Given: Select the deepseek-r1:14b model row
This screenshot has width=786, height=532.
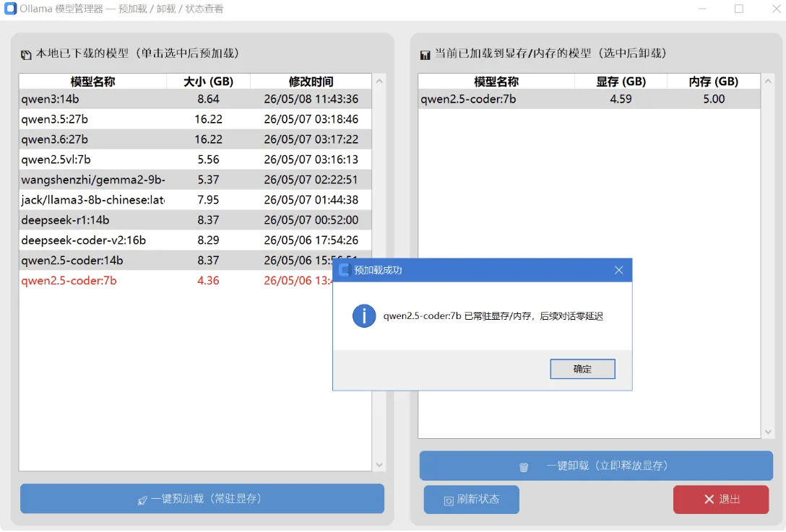Looking at the screenshot, I should point(196,220).
